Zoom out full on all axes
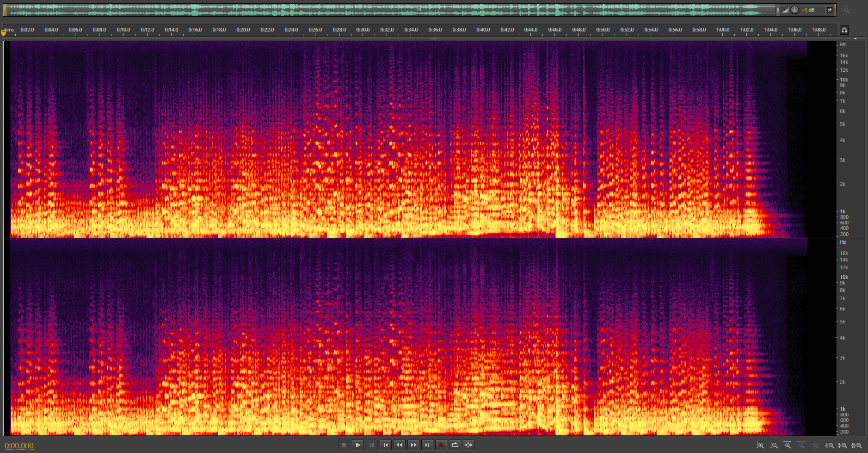 point(815,445)
